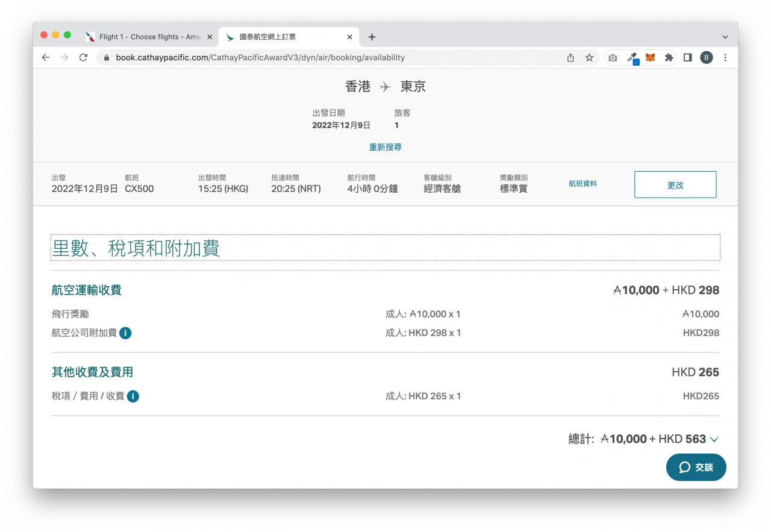Click the 標準賞 award type value
This screenshot has width=771, height=532.
[514, 189]
